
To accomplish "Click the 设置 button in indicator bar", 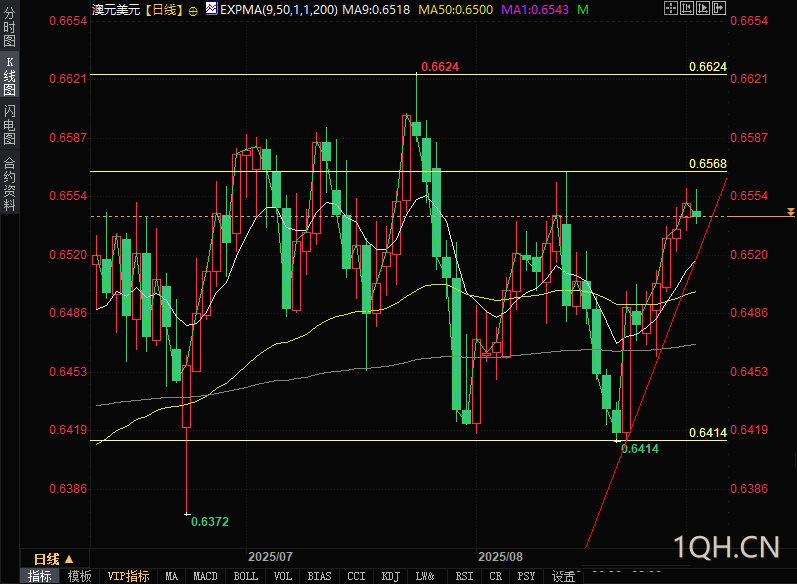I will [x=563, y=576].
